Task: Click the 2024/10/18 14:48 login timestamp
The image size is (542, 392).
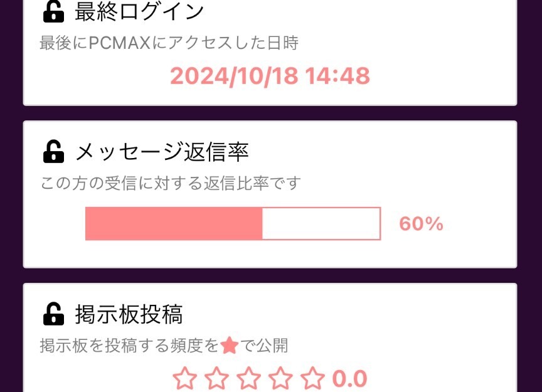Action: pyautogui.click(x=271, y=77)
